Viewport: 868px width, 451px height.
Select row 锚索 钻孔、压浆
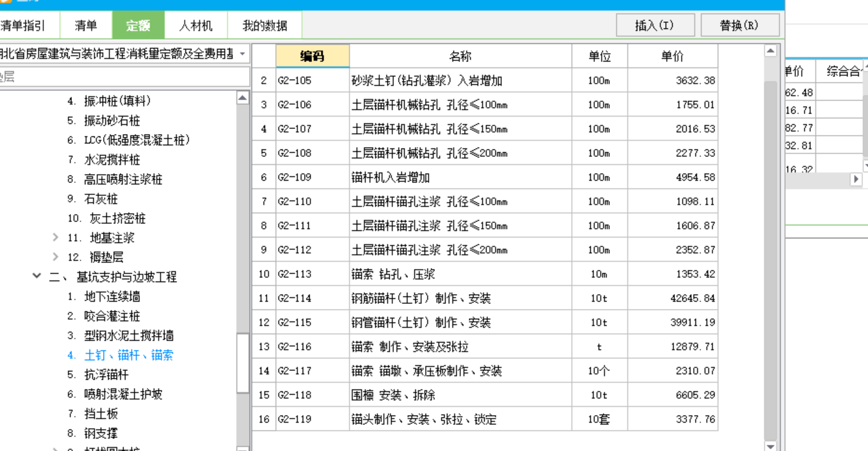(x=485, y=274)
